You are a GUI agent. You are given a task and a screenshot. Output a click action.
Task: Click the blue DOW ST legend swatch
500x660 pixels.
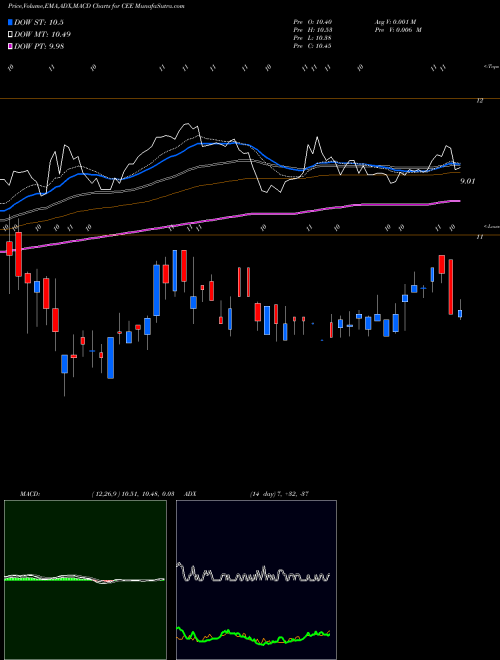coord(11,22)
